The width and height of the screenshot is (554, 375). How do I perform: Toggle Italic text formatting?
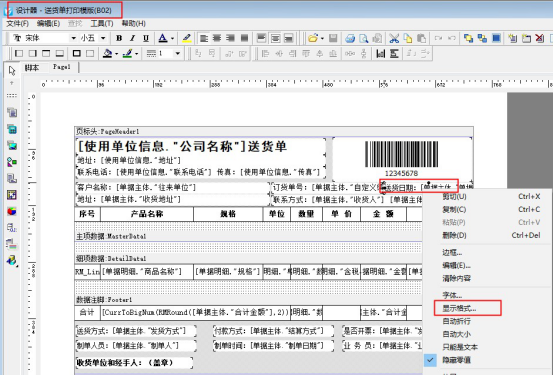point(132,38)
